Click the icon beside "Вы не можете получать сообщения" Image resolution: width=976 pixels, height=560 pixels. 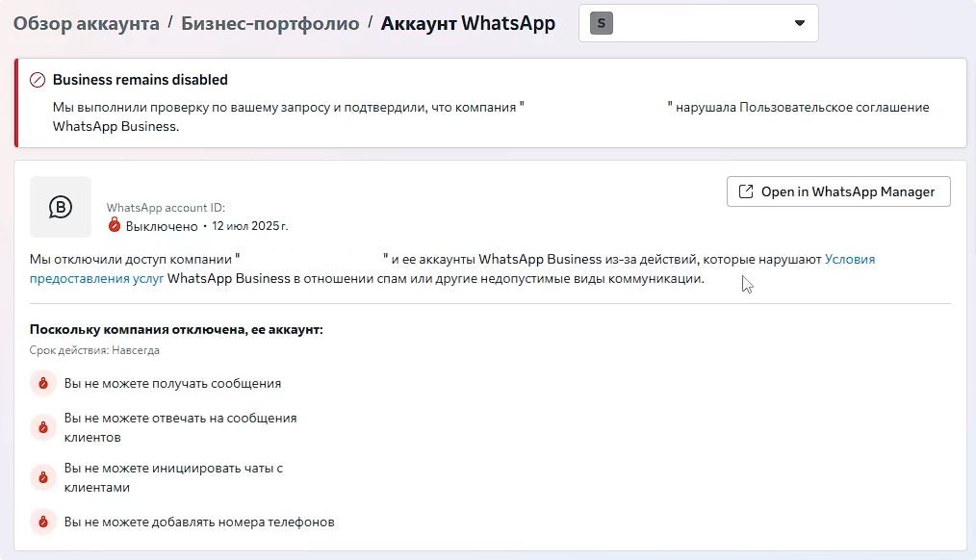[42, 384]
